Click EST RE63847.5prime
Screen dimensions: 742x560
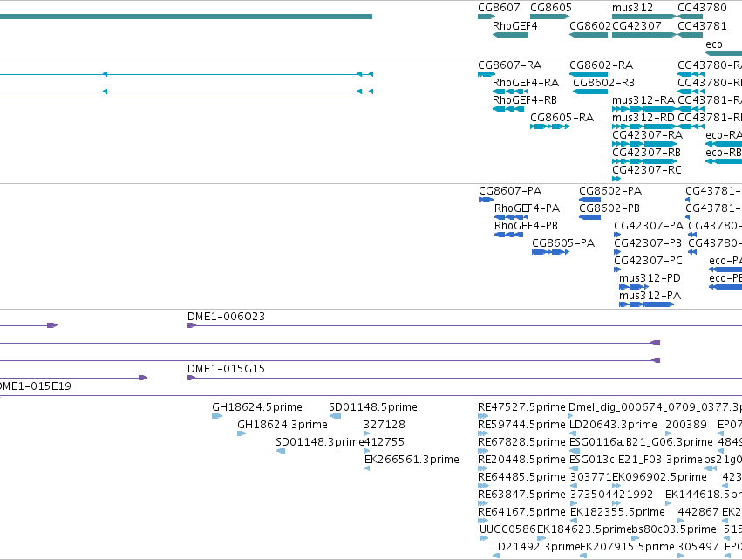pos(483,503)
